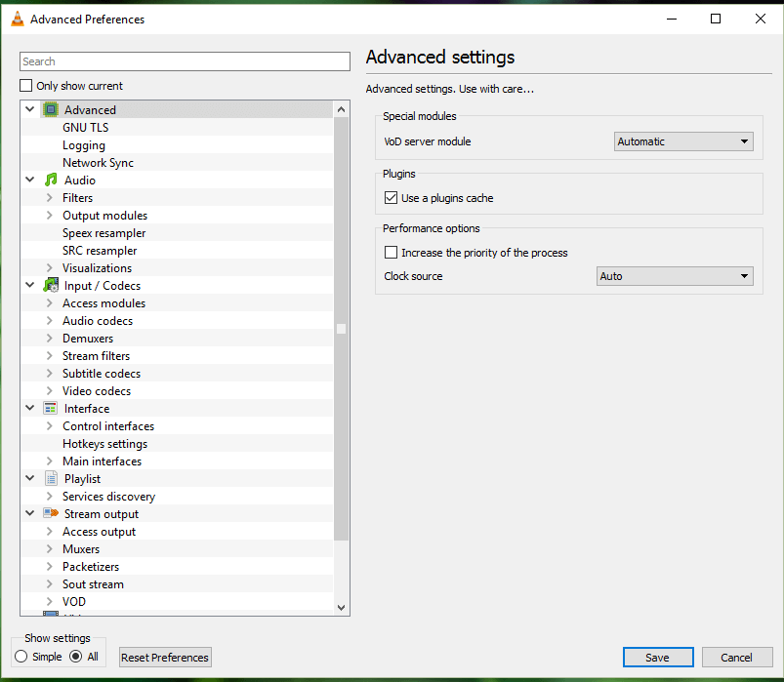
Task: Collapse the Interface section
Action: [30, 408]
